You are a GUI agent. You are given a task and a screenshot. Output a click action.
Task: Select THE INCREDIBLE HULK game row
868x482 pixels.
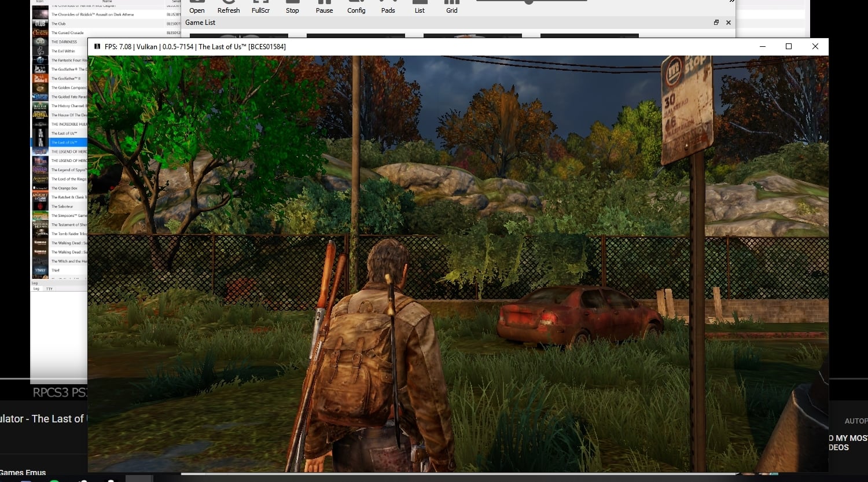click(59, 124)
